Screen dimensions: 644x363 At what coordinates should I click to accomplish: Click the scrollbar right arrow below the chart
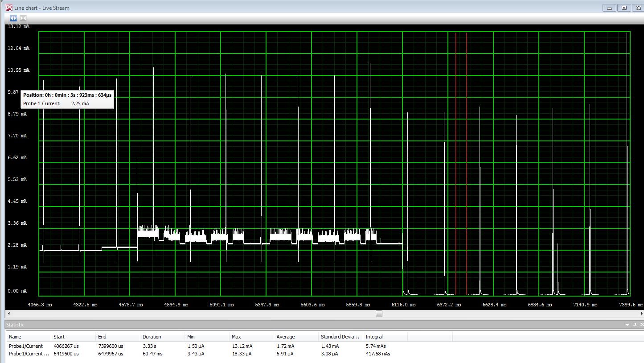641,313
